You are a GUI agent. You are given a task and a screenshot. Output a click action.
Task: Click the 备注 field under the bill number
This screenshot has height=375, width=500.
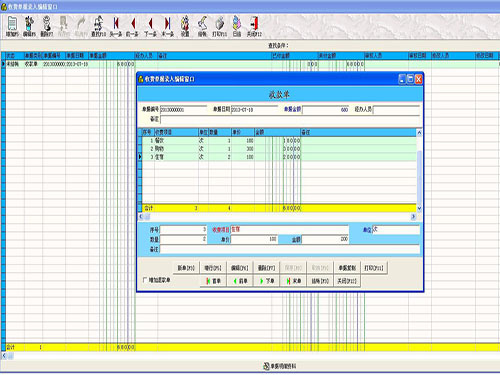[290, 119]
